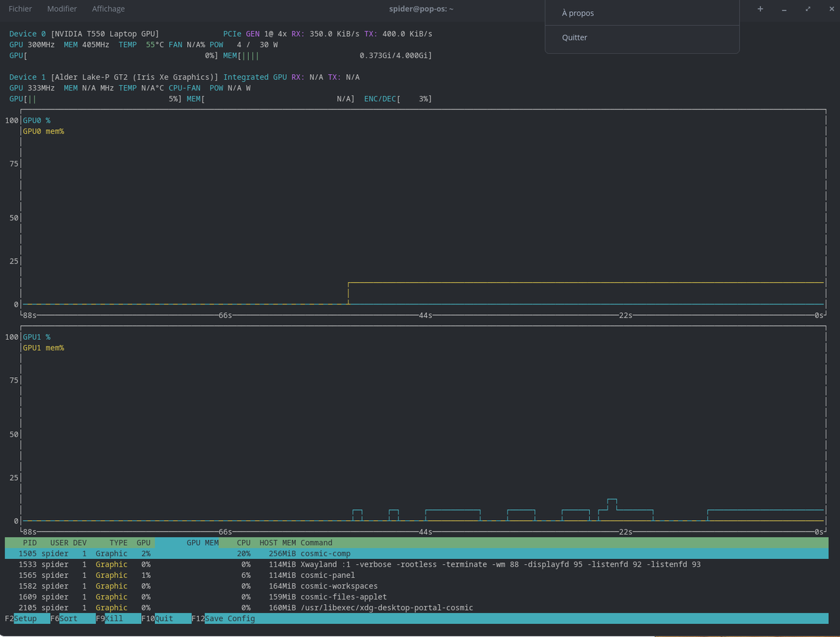Open the Fichier menu
Viewport: 840px width, 637px height.
click(x=20, y=9)
